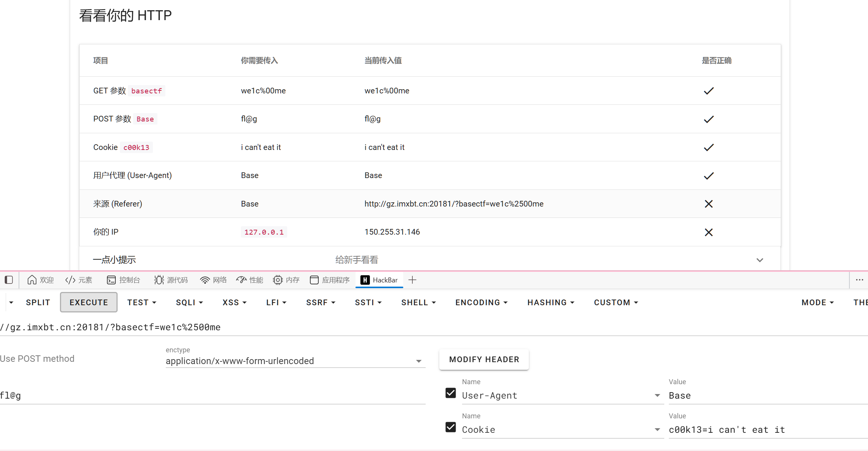Click the EXECUTE button
Screen dimensions: 868x451
pyautogui.click(x=89, y=303)
